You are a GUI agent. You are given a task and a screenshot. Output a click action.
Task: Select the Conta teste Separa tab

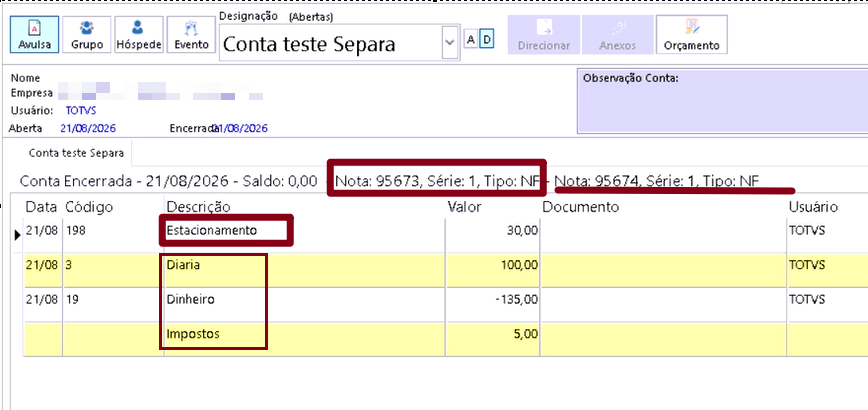[76, 153]
